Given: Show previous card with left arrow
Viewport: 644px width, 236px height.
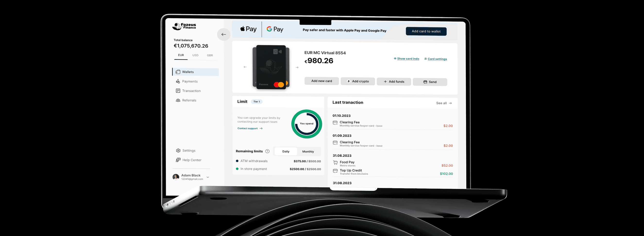Looking at the screenshot, I should [x=245, y=67].
